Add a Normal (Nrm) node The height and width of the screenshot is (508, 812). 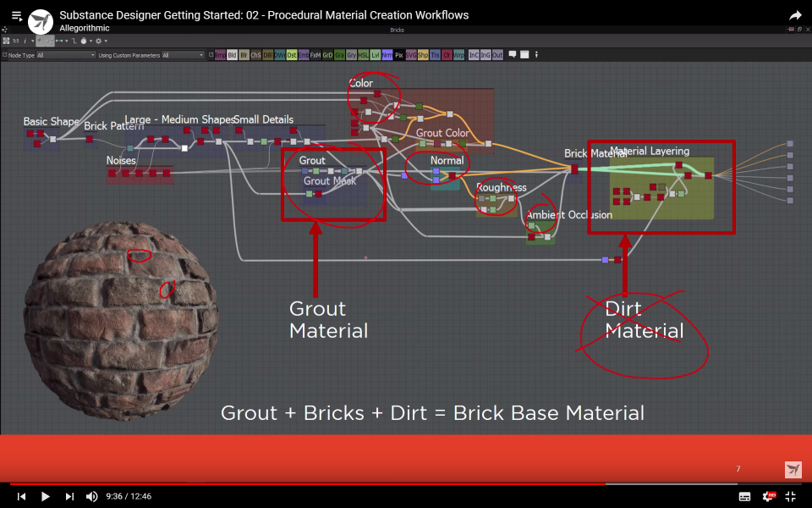click(387, 55)
